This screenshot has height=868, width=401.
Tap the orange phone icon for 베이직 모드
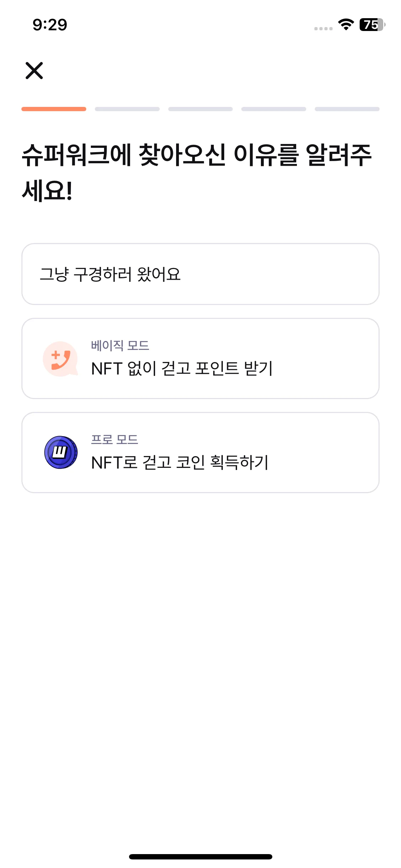click(x=60, y=359)
